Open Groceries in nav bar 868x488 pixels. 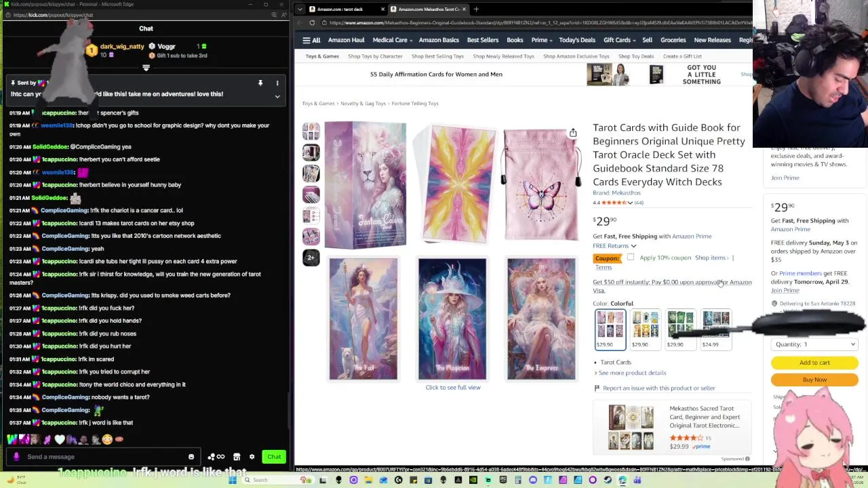pos(673,40)
